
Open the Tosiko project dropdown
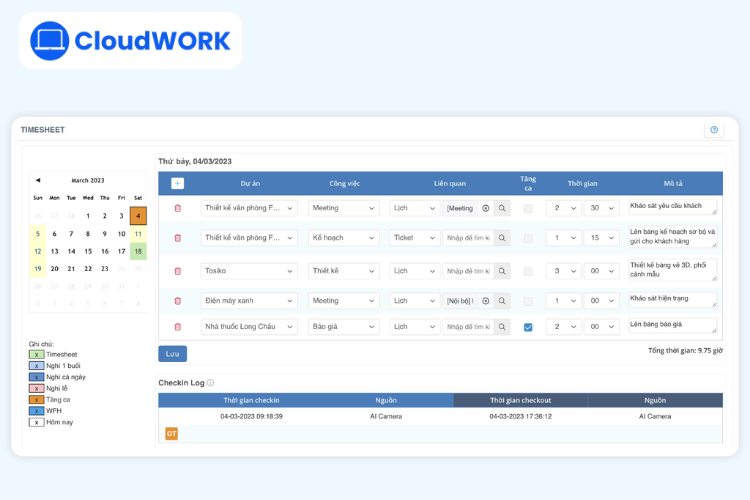249,271
